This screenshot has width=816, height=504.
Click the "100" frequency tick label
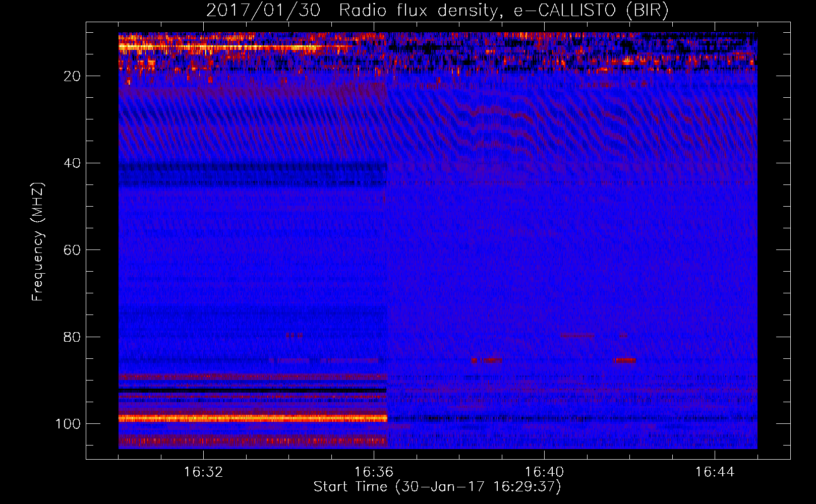click(68, 424)
